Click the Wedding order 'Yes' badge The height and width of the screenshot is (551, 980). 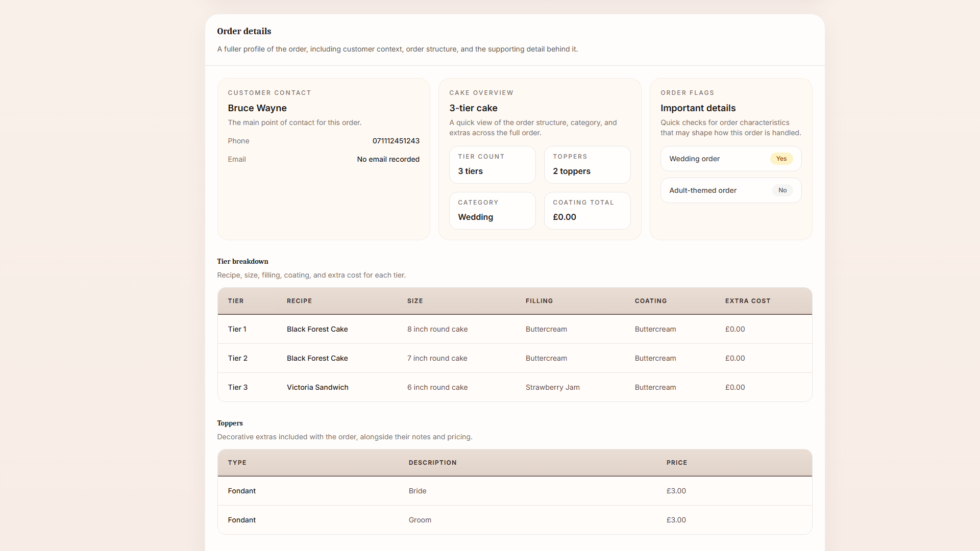coord(781,159)
